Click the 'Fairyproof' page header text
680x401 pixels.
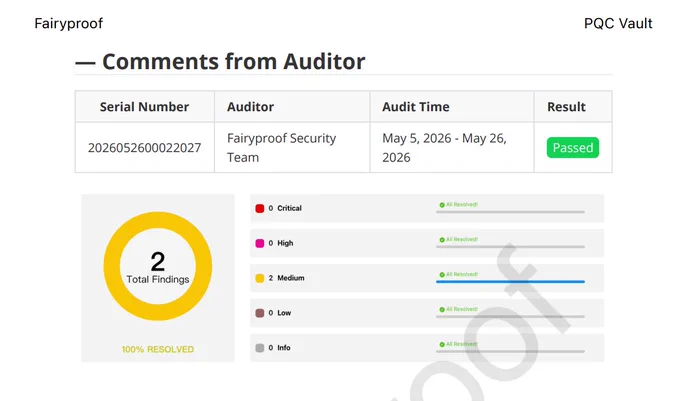click(69, 23)
